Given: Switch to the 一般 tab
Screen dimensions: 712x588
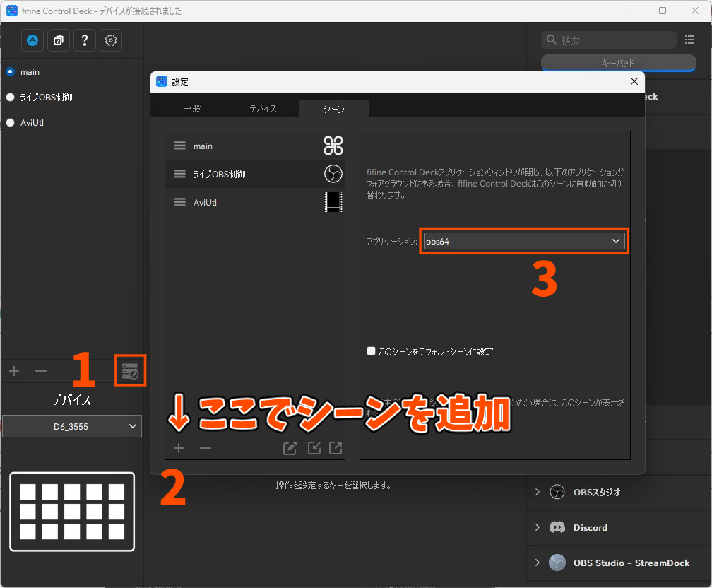Looking at the screenshot, I should click(192, 109).
